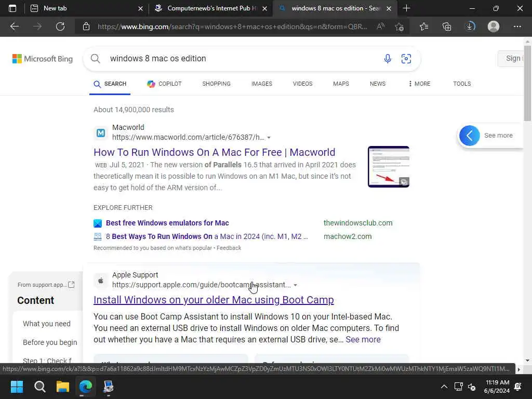Close the Computernewb's Internet Pub tab
The width and height of the screenshot is (532, 399).
pos(264,8)
